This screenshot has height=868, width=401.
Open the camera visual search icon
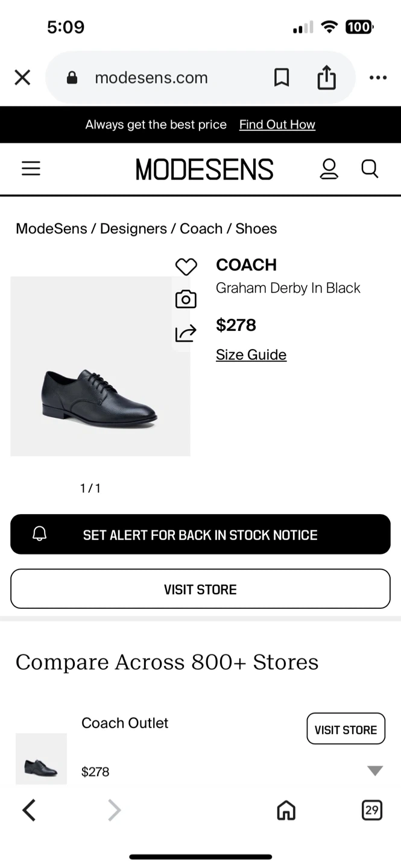click(186, 300)
